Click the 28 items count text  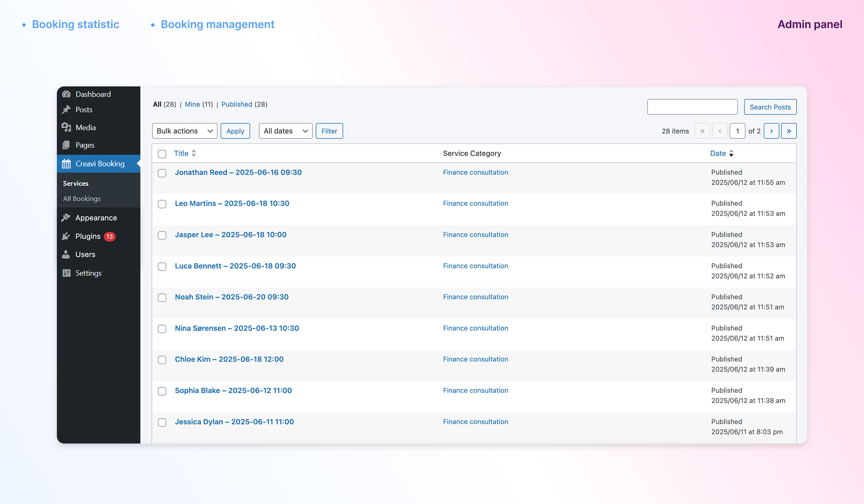(675, 131)
